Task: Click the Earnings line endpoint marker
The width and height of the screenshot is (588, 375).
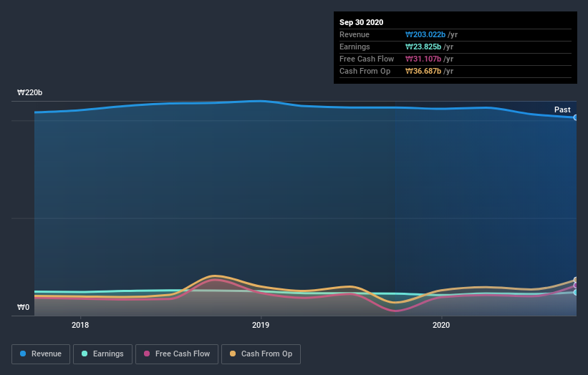Action: (575, 292)
